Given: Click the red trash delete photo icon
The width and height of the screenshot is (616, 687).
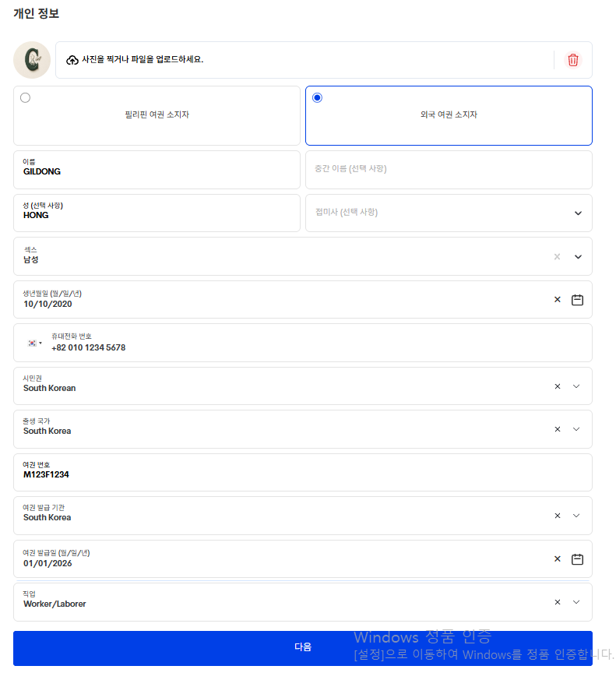Looking at the screenshot, I should point(572,60).
